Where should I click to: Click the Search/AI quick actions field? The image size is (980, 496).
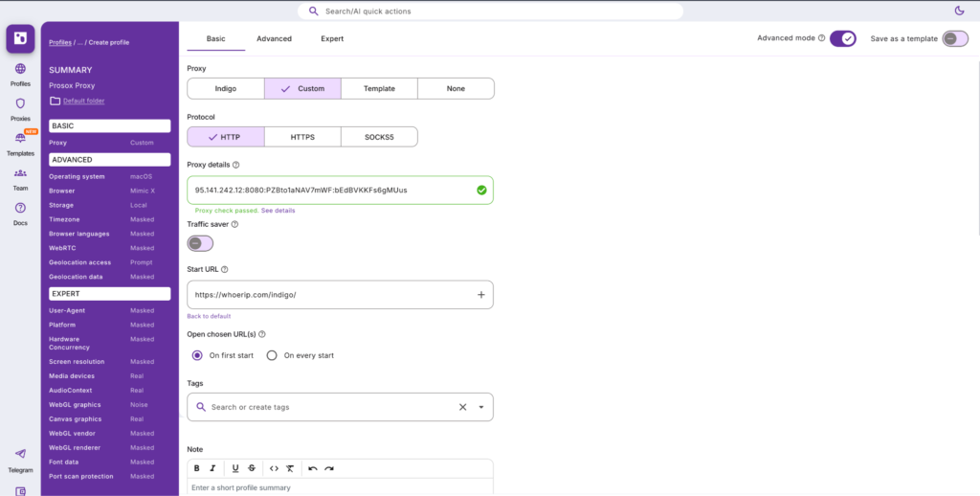click(490, 11)
